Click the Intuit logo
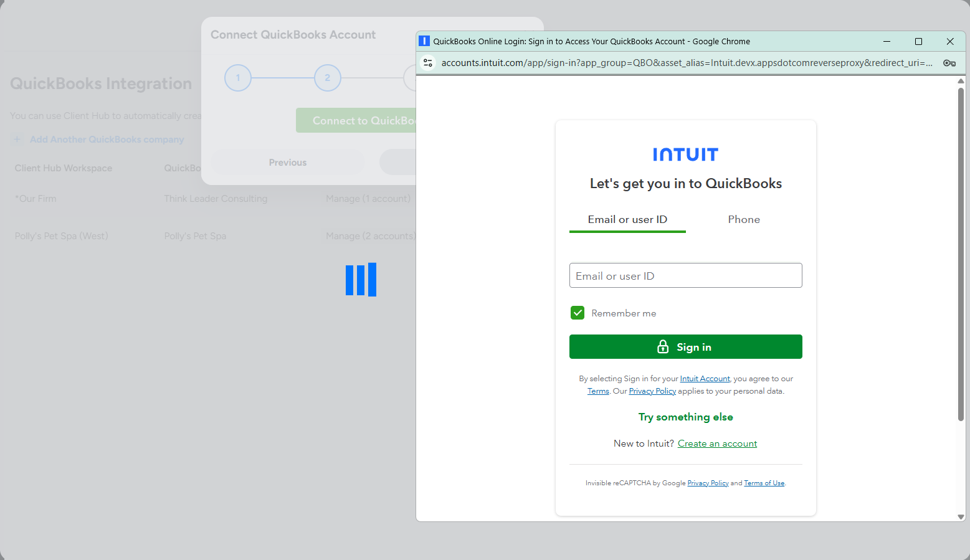Image resolution: width=970 pixels, height=560 pixels. point(685,154)
